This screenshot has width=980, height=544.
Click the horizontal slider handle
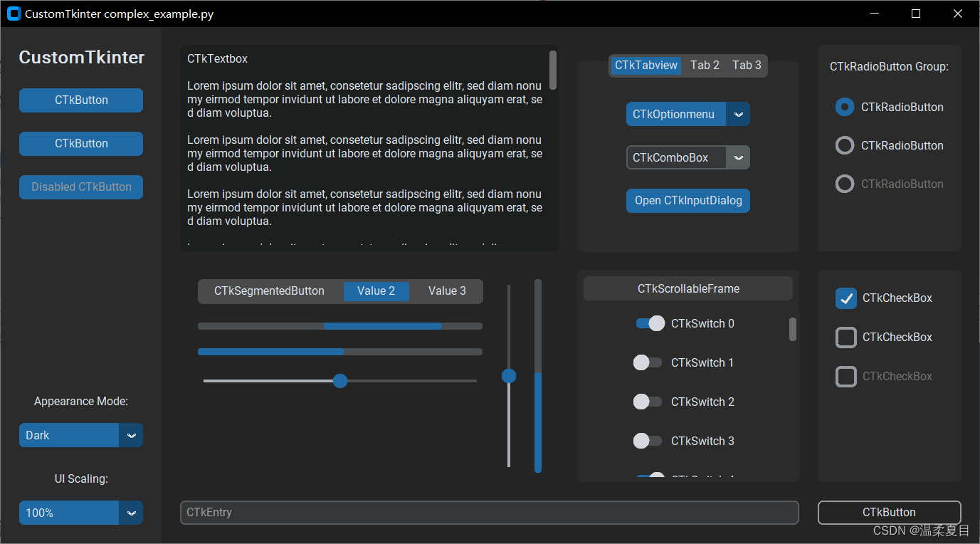[340, 381]
